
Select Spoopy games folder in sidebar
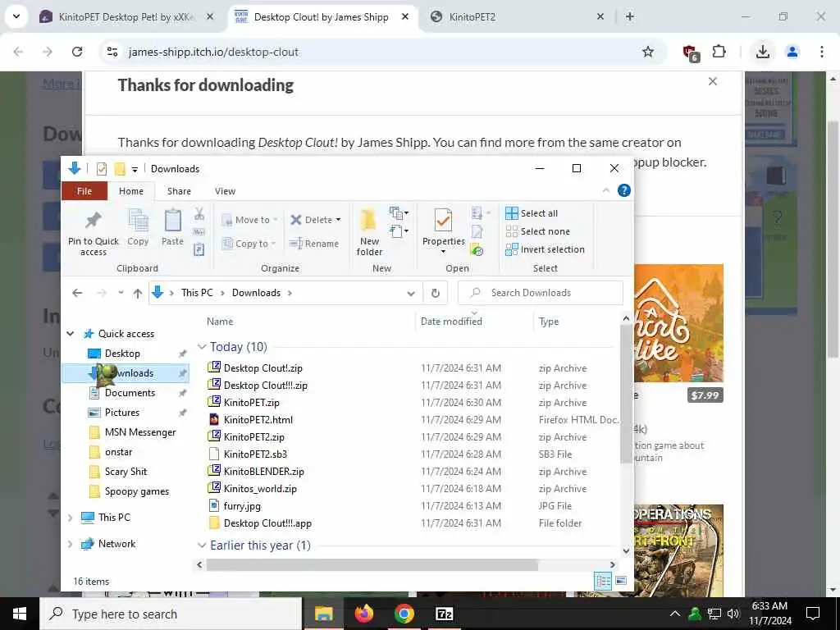[x=137, y=491]
